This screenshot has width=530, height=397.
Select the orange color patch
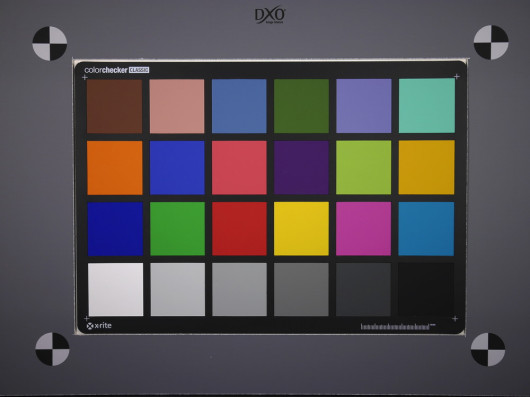(115, 168)
